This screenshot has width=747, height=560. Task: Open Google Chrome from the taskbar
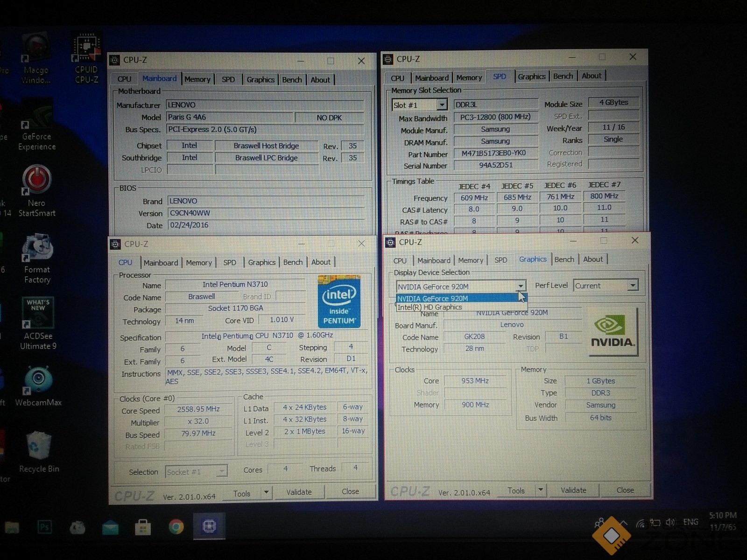[176, 527]
